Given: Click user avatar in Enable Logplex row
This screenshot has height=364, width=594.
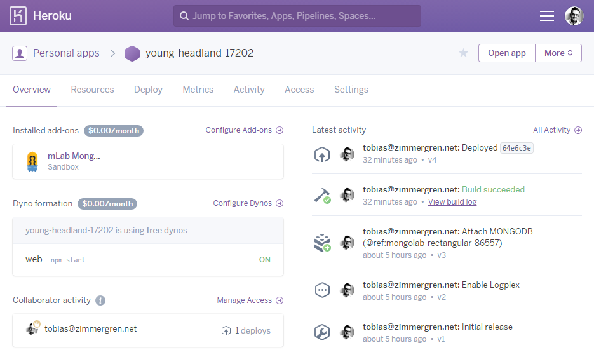Looking at the screenshot, I should tap(347, 290).
